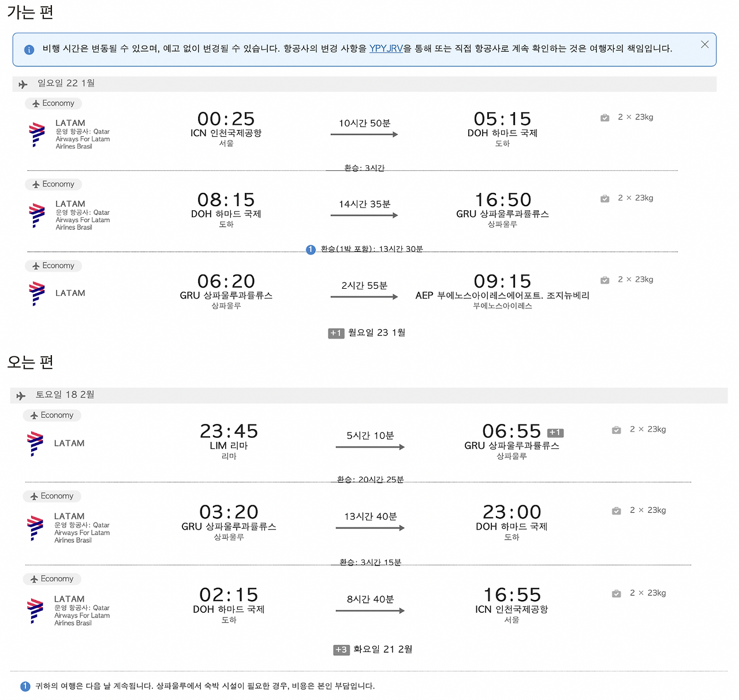Click the footnote info icon about São Paulo lodging
The image size is (739, 700).
[x=25, y=686]
